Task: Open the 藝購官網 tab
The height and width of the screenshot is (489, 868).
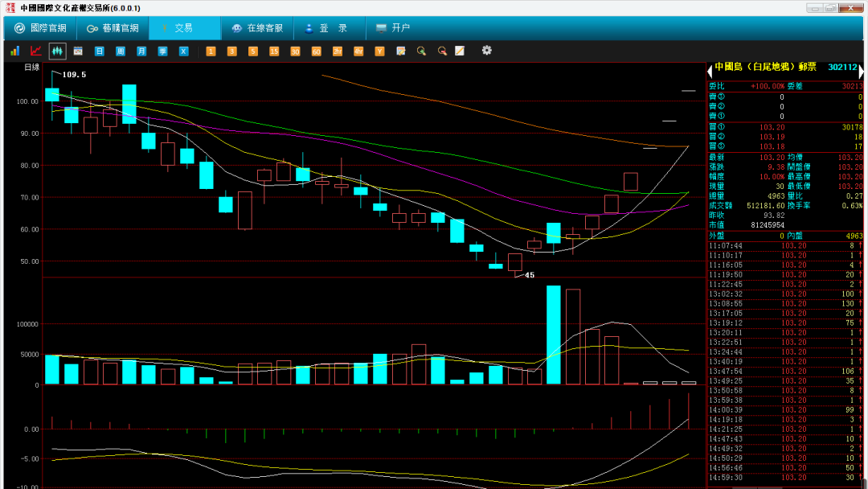Action: [113, 28]
